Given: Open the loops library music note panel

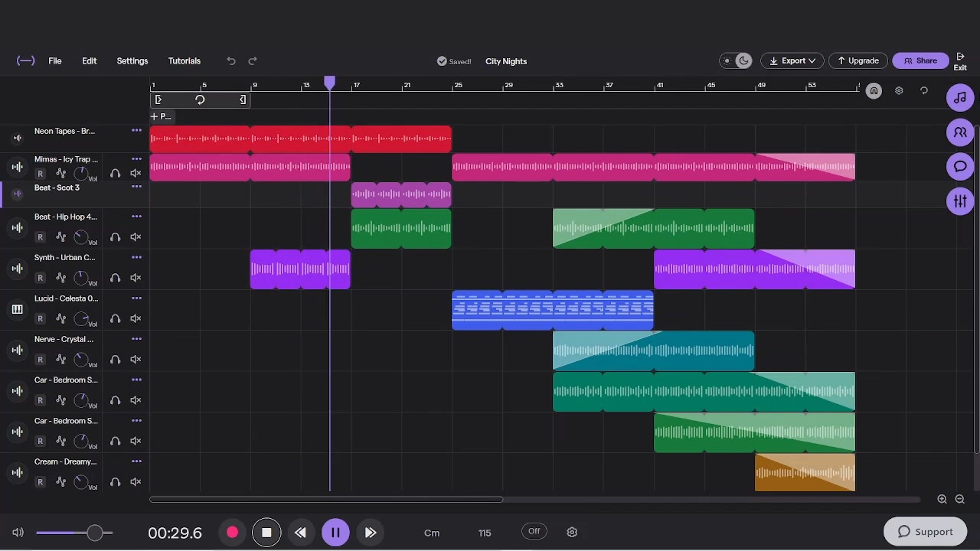Looking at the screenshot, I should coord(960,98).
